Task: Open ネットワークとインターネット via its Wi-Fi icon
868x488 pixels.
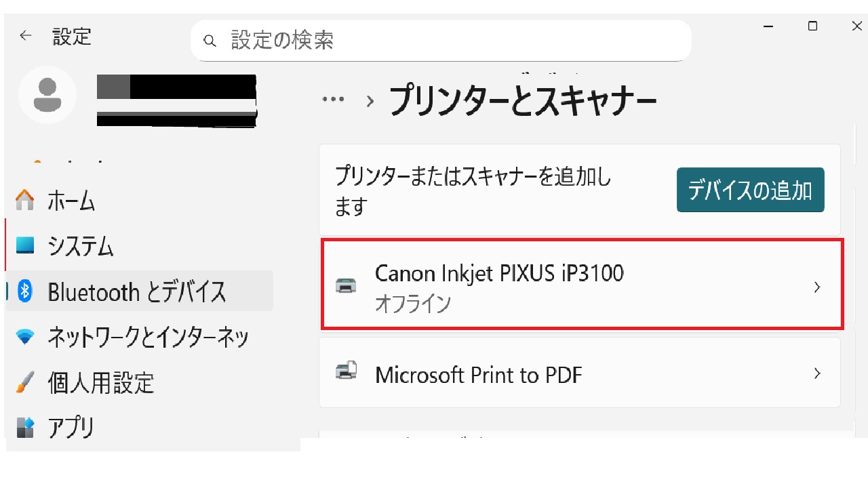Action: click(26, 337)
